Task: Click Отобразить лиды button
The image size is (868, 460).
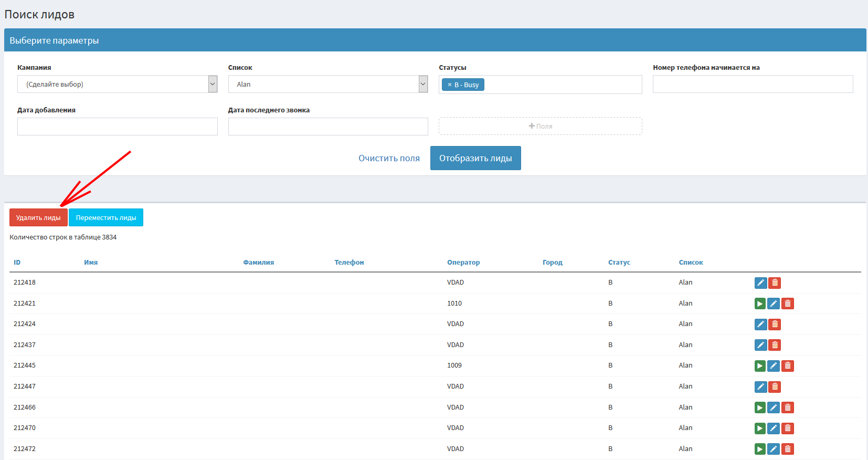Action: (x=475, y=158)
